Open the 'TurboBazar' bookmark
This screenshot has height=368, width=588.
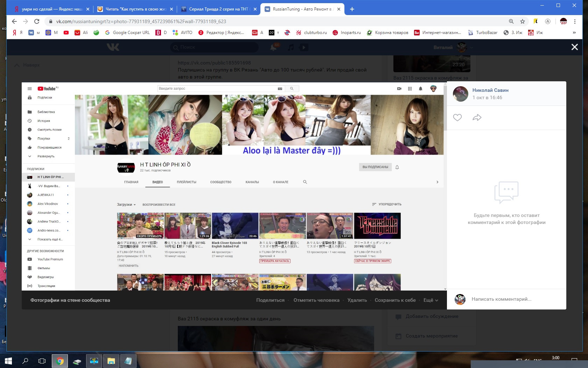click(483, 33)
